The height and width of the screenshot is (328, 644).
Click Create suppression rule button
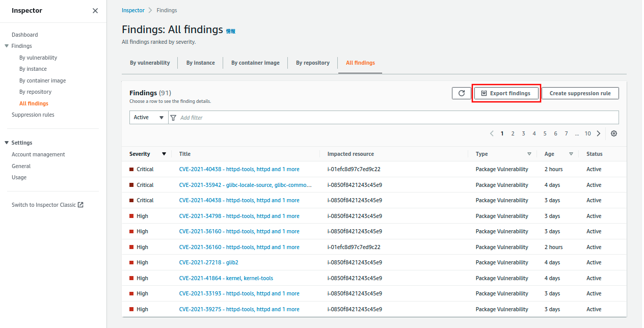click(x=580, y=93)
